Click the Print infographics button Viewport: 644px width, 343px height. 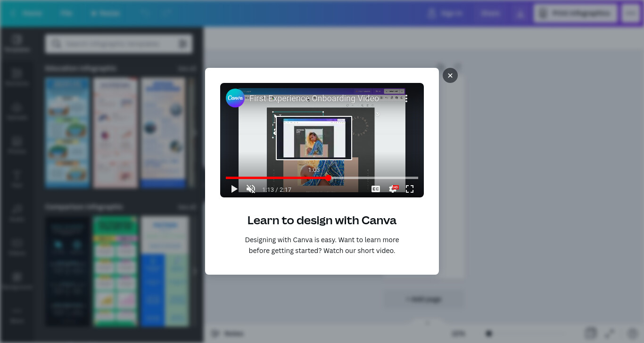click(576, 13)
